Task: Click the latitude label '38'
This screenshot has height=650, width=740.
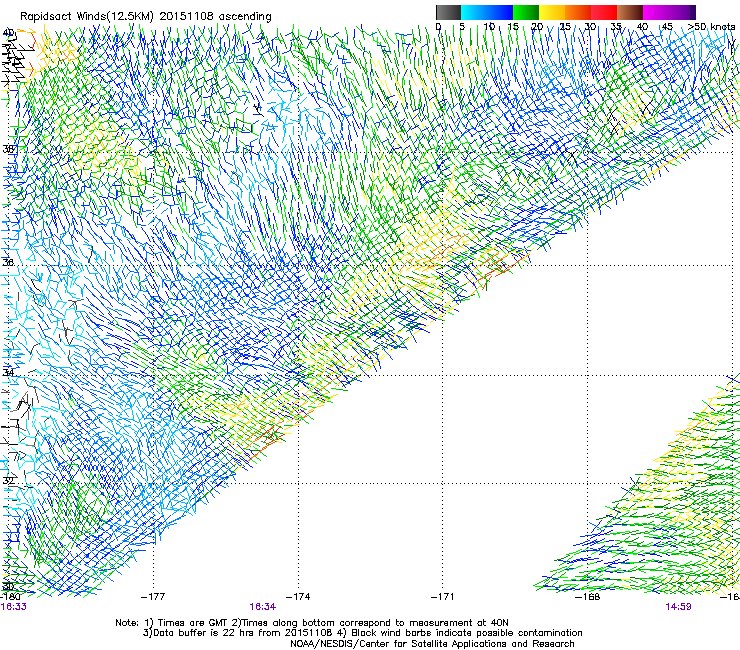Action: tap(8, 149)
